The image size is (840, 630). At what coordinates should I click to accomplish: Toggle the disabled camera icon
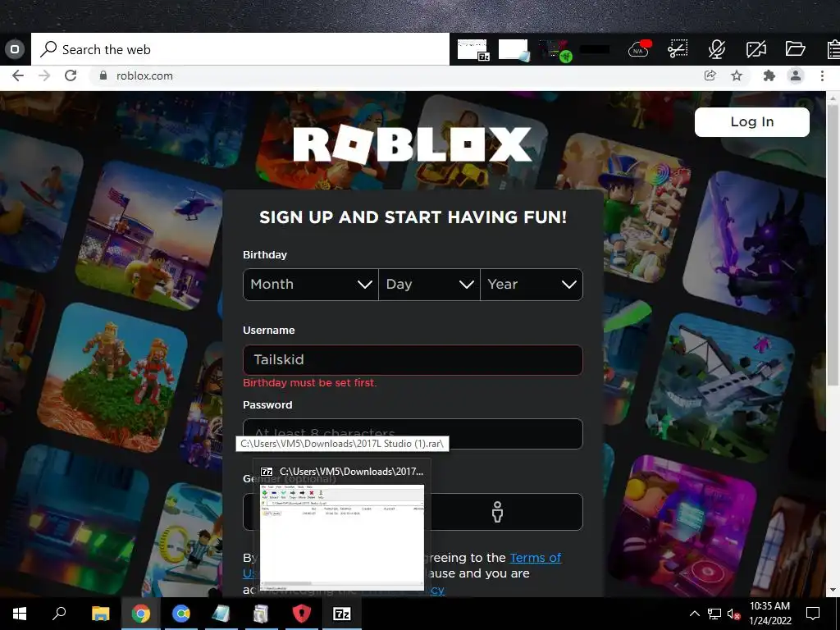click(x=756, y=49)
